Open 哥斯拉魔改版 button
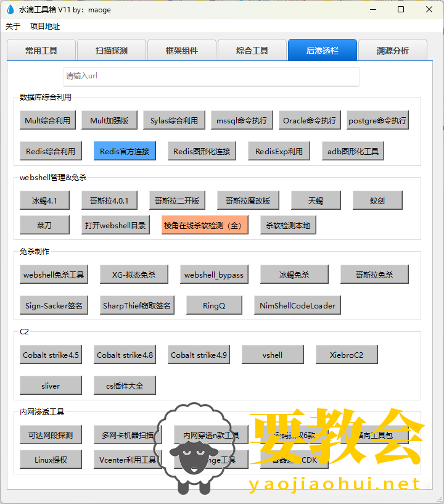Image resolution: width=444 pixels, height=504 pixels. click(248, 200)
